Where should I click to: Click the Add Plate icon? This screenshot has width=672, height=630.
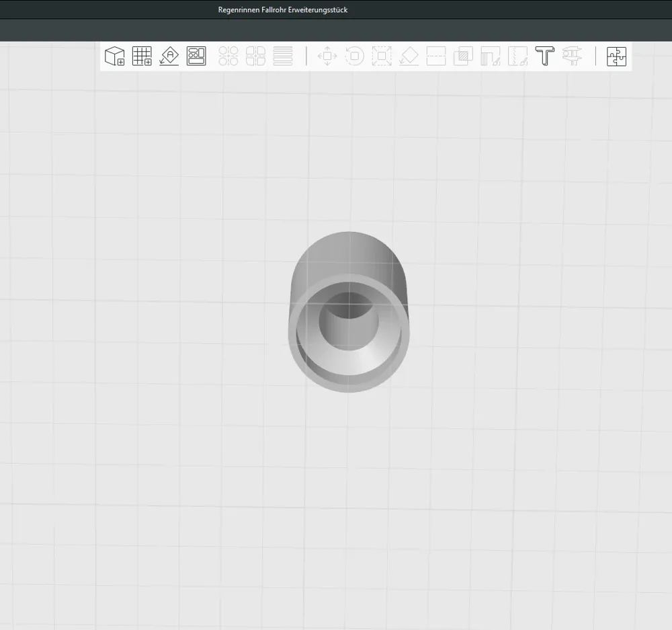(141, 56)
